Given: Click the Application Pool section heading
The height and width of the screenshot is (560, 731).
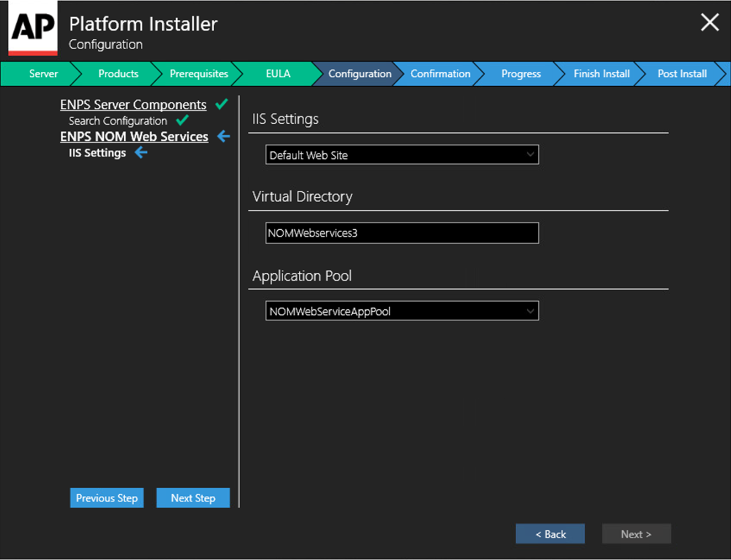Looking at the screenshot, I should pos(302,276).
